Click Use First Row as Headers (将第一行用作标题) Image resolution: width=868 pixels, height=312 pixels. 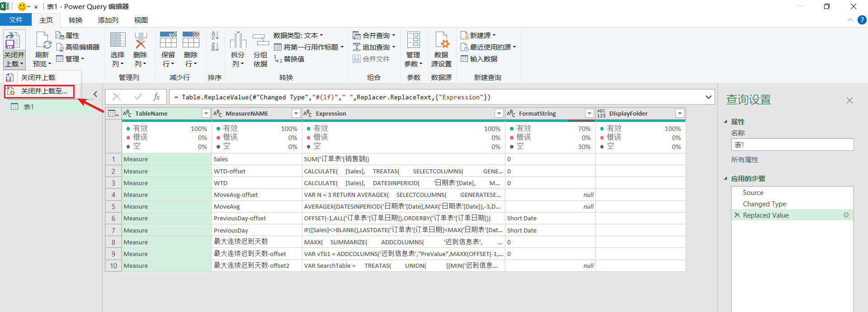click(x=309, y=47)
